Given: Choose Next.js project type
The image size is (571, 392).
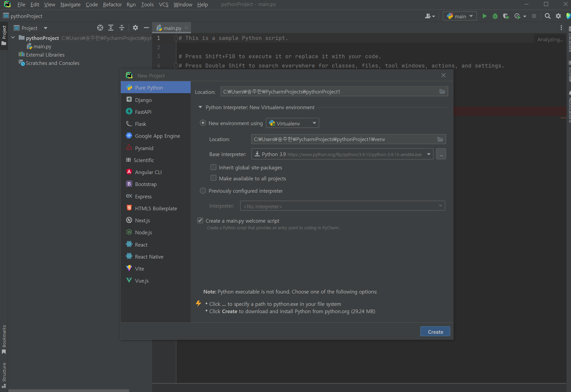Looking at the screenshot, I should [156, 220].
